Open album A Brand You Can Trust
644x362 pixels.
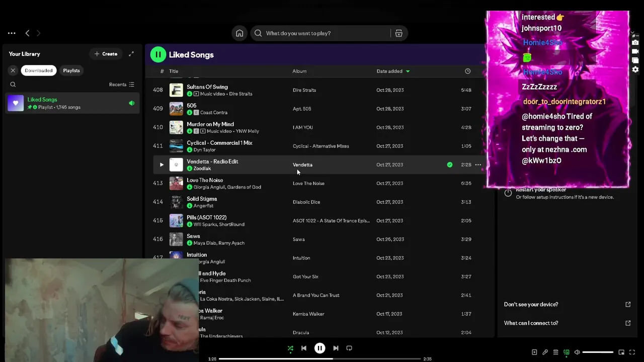316,295
